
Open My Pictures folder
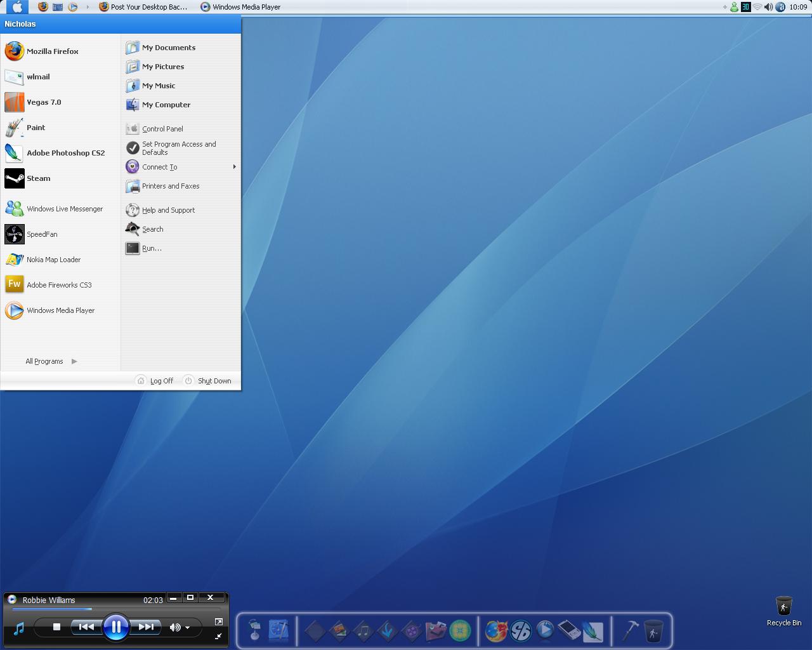(181, 67)
